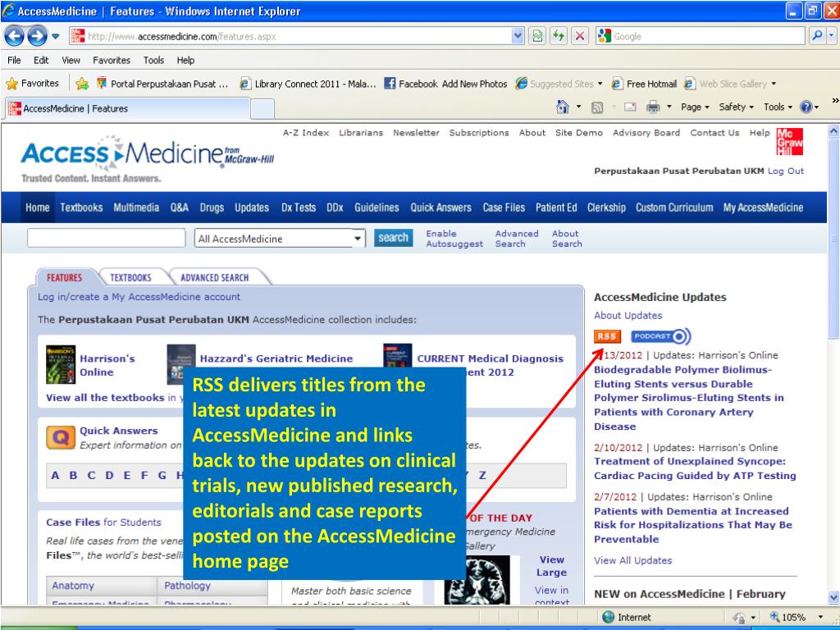
Task: Open Portal Perpustakaan Pusat bookmark
Action: click(x=162, y=84)
